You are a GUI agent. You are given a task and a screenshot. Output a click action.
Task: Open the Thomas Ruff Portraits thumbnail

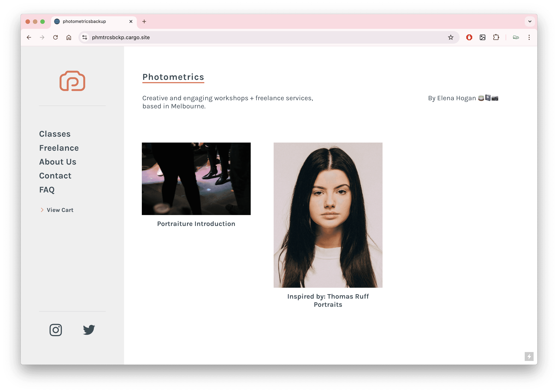coord(328,215)
